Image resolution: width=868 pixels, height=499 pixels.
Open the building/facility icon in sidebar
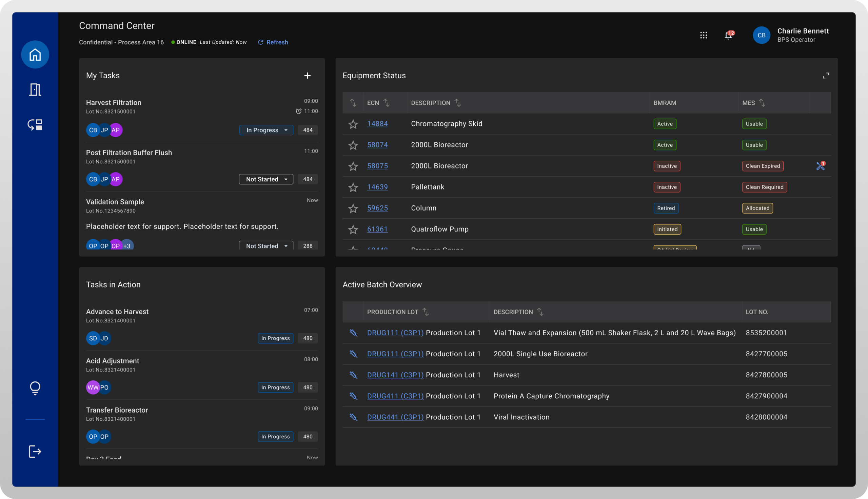click(35, 90)
